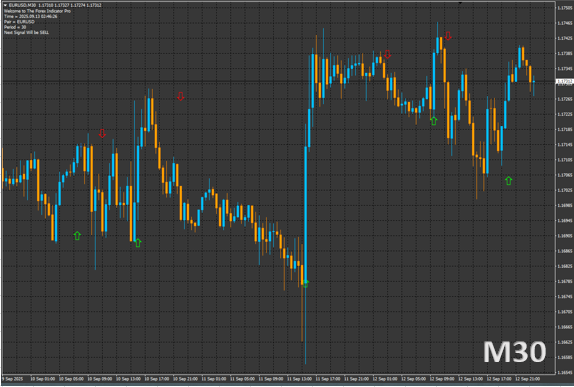The image size is (574, 387).
Task: Click the '11 Sep 09:00' time axis label
Action: [x=271, y=379]
